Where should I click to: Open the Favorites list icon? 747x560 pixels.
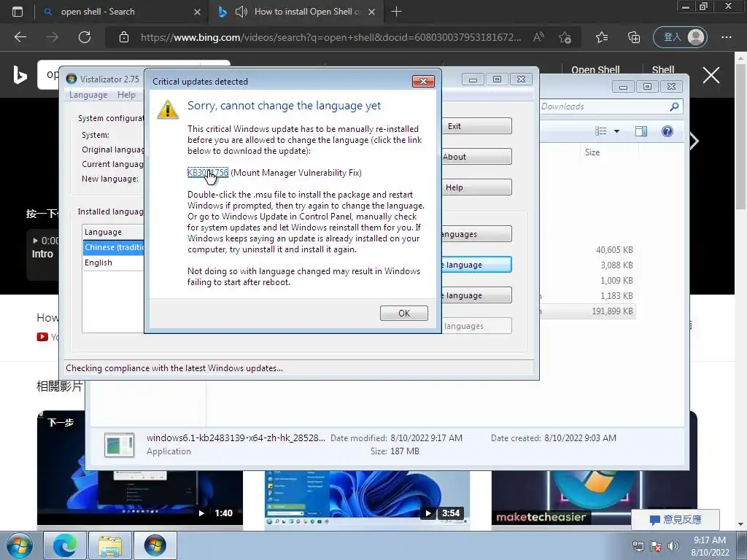(x=602, y=37)
